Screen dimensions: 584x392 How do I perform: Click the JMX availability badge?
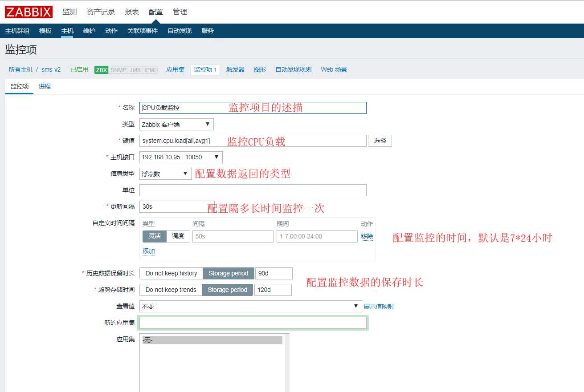pos(135,70)
